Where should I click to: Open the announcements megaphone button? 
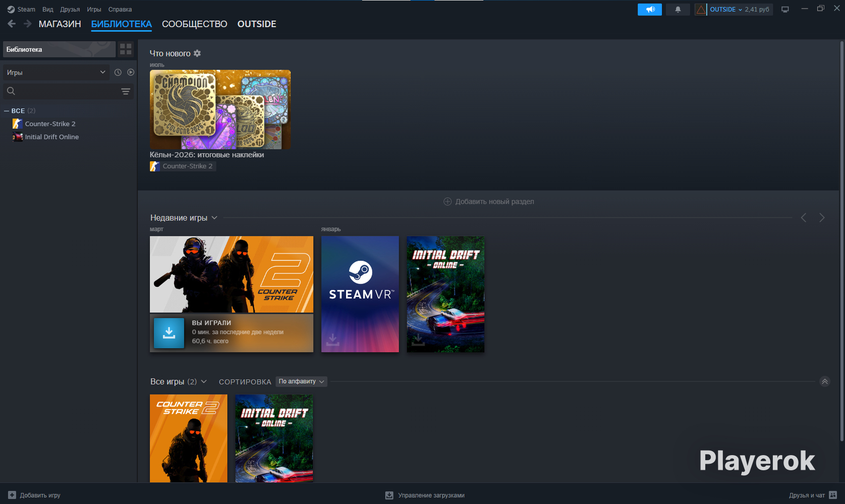[650, 10]
